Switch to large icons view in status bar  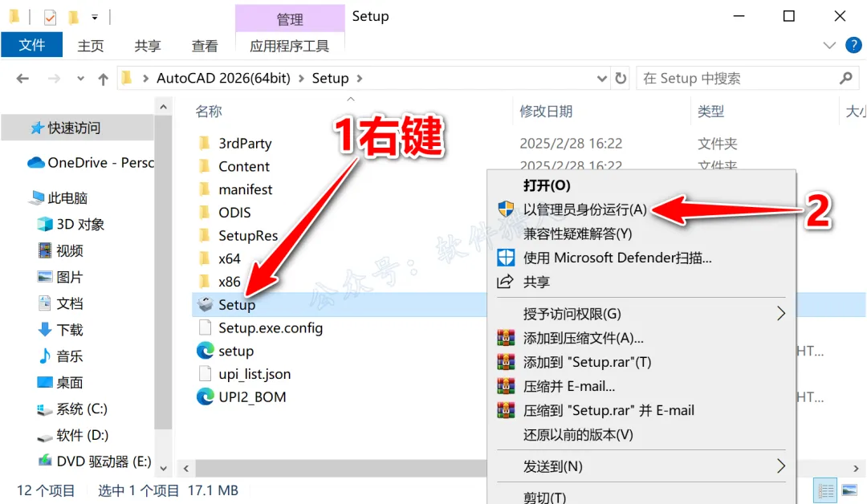pos(849,490)
